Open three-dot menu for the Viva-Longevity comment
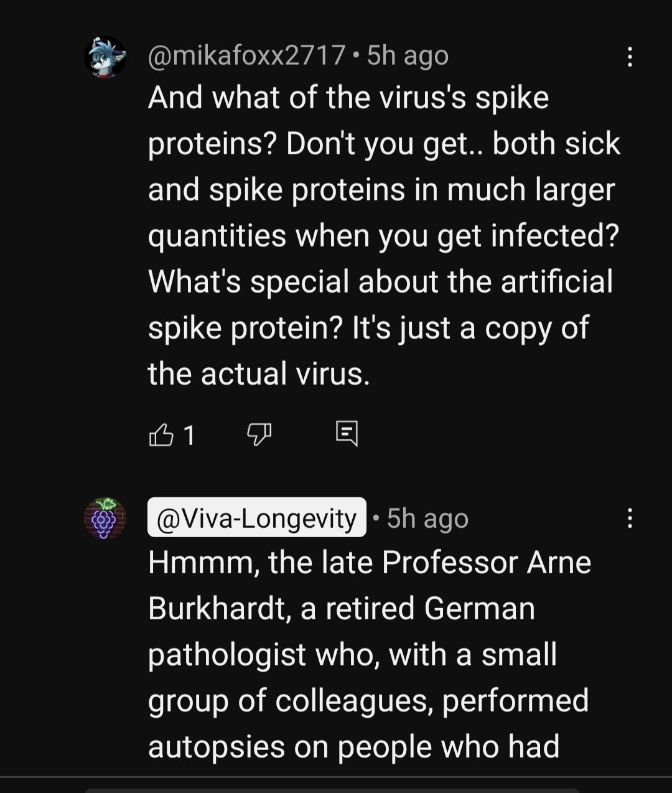Image resolution: width=672 pixels, height=793 pixels. point(630,518)
